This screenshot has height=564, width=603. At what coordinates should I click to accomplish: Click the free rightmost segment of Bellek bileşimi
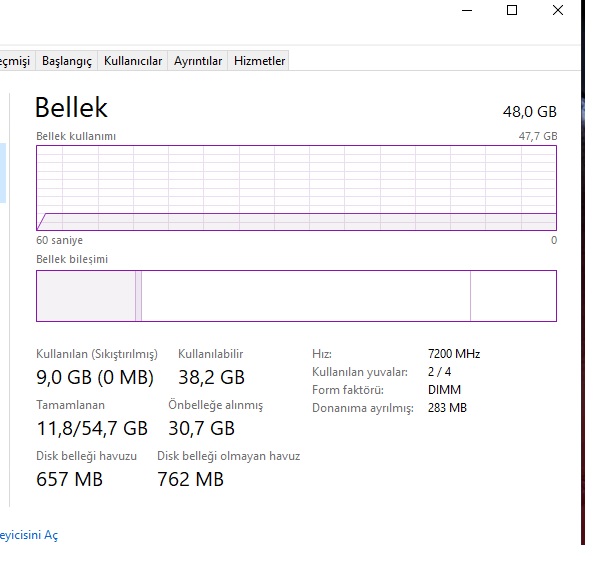[513, 296]
